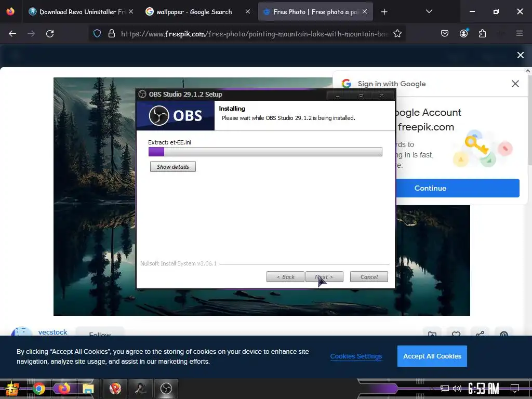Open the Firefox hamburger application menu
The height and width of the screenshot is (399, 532).
coord(520,33)
